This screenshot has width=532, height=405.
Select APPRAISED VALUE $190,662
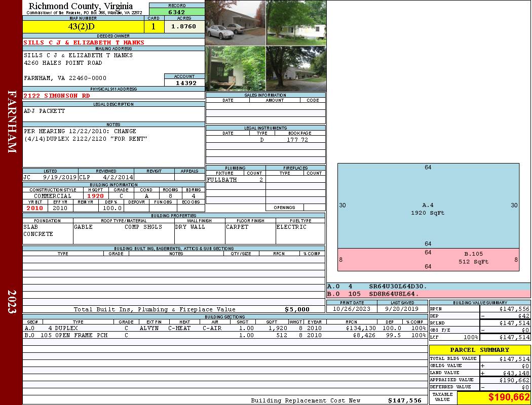514,380
